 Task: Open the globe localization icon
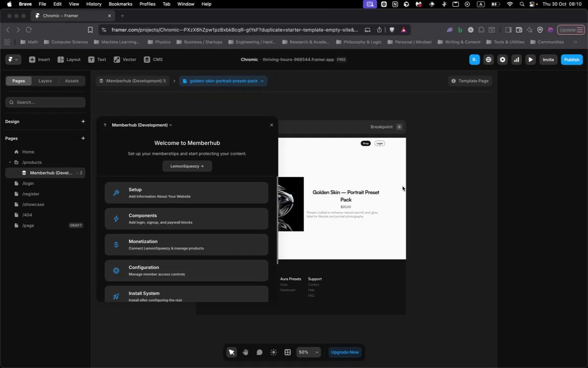tap(488, 59)
